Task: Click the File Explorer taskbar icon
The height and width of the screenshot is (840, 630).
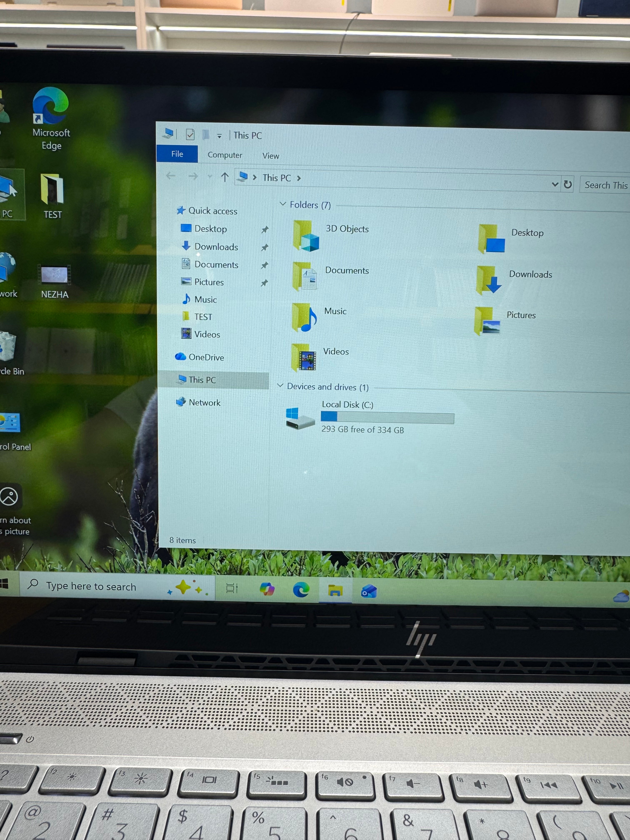Action: [x=335, y=590]
